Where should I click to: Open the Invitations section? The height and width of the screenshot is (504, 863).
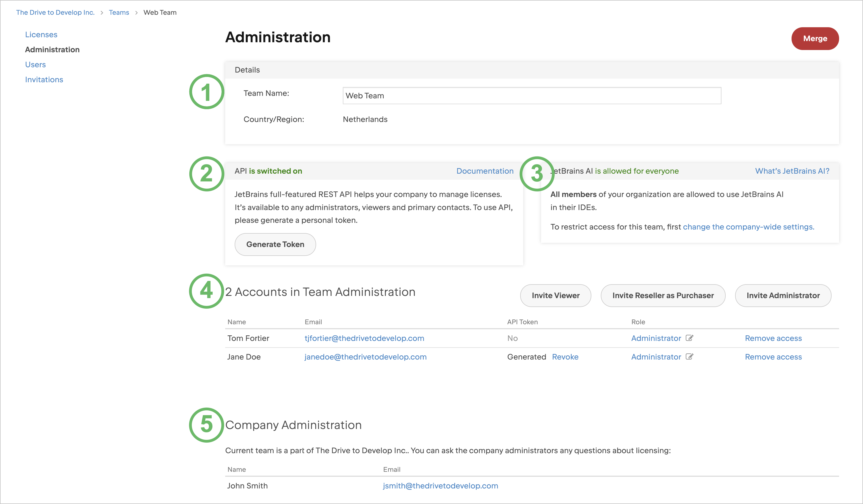coord(44,79)
